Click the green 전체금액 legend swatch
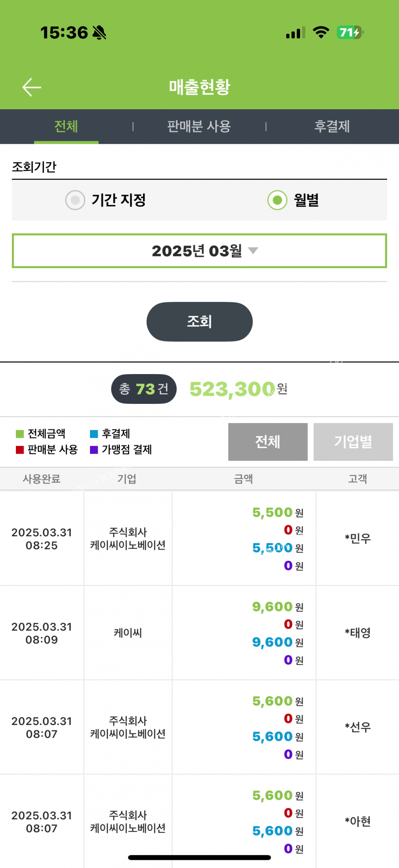This screenshot has width=399, height=868. (x=20, y=434)
